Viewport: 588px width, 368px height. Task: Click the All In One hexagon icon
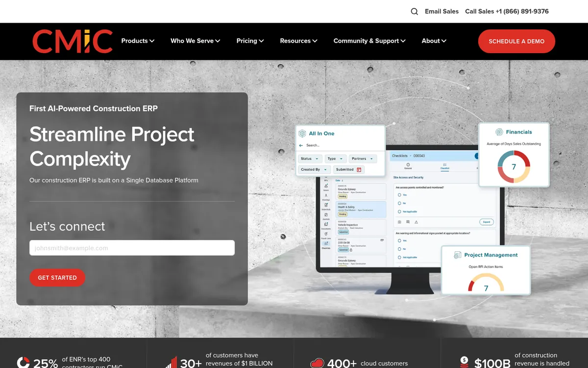coord(303,133)
